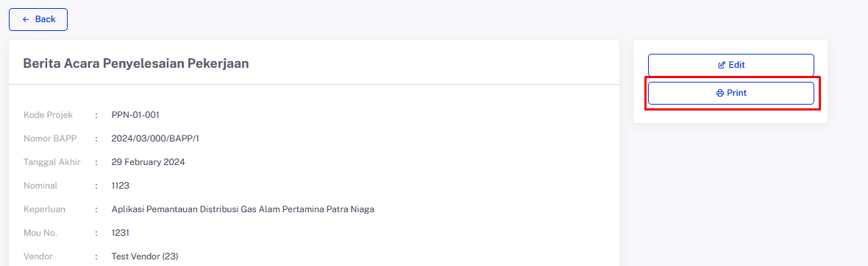
Task: Click the date 29 February 2024
Action: pos(149,162)
